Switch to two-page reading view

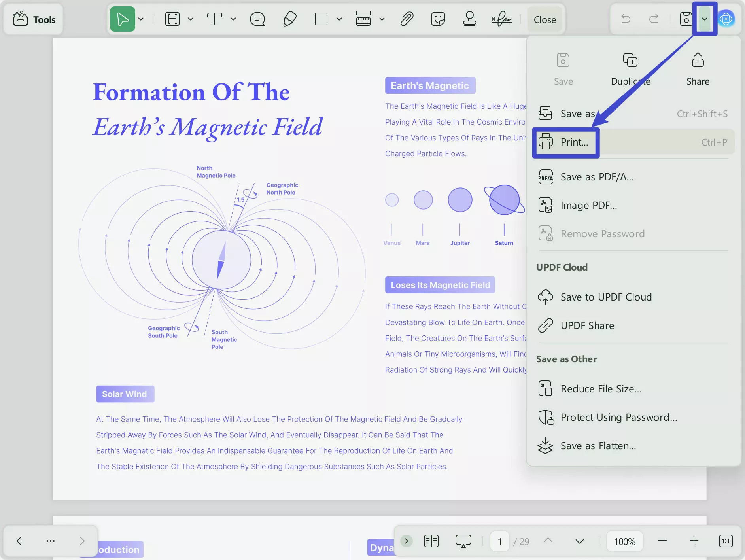(x=431, y=541)
